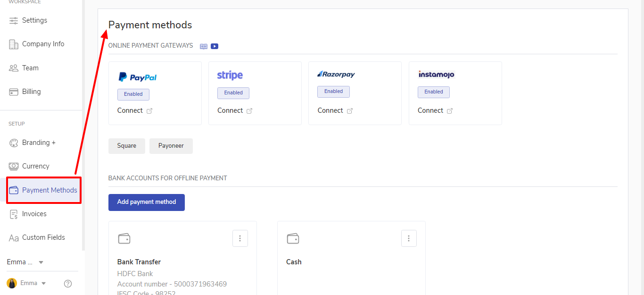The width and height of the screenshot is (644, 295).
Task: Select the Payoneer gateway button
Action: [171, 146]
